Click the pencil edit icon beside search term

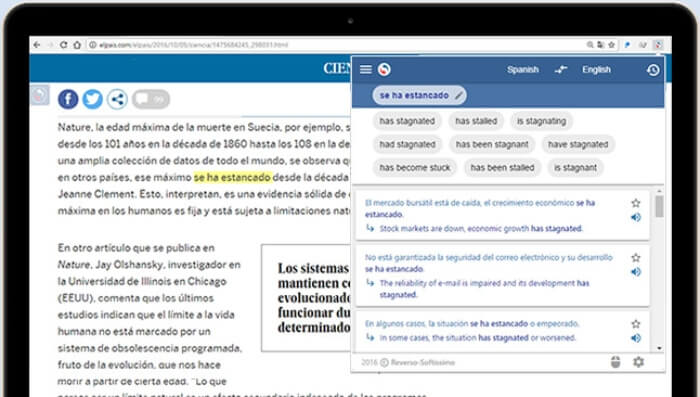point(458,95)
